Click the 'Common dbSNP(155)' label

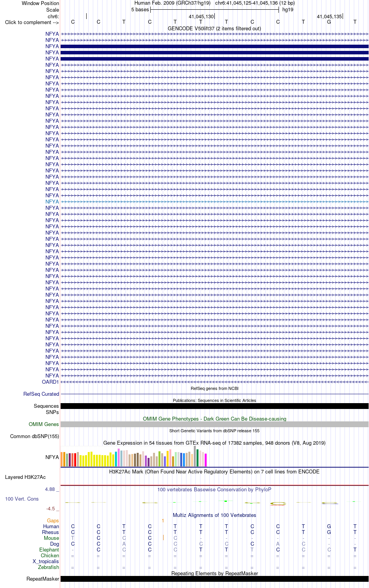click(x=35, y=436)
